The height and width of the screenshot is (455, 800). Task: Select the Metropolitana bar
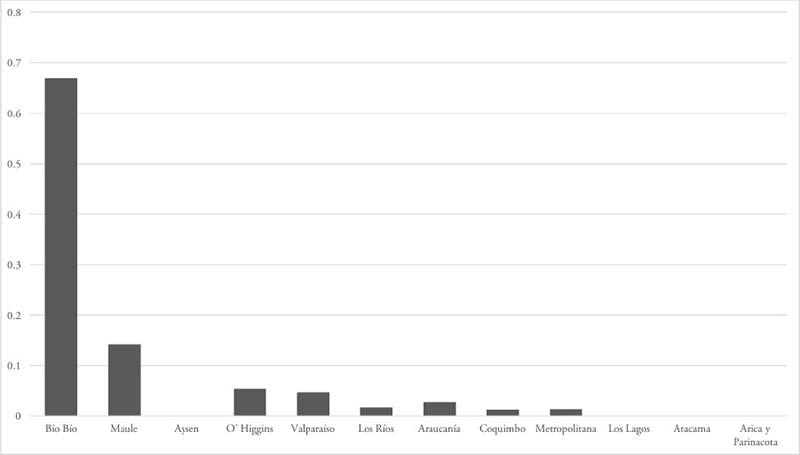(565, 412)
